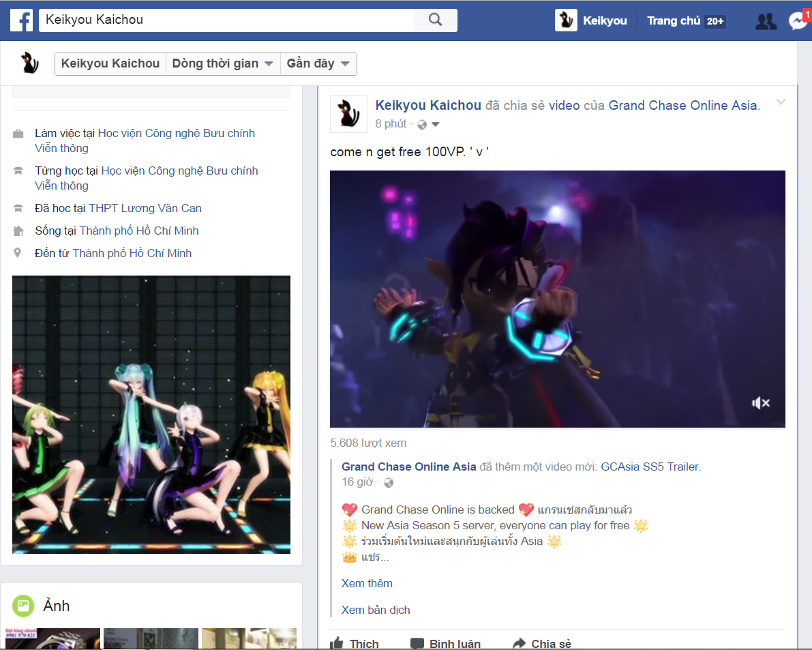Focus the Facebook search field
Image resolution: width=812 pixels, height=650 pixels.
(x=226, y=20)
